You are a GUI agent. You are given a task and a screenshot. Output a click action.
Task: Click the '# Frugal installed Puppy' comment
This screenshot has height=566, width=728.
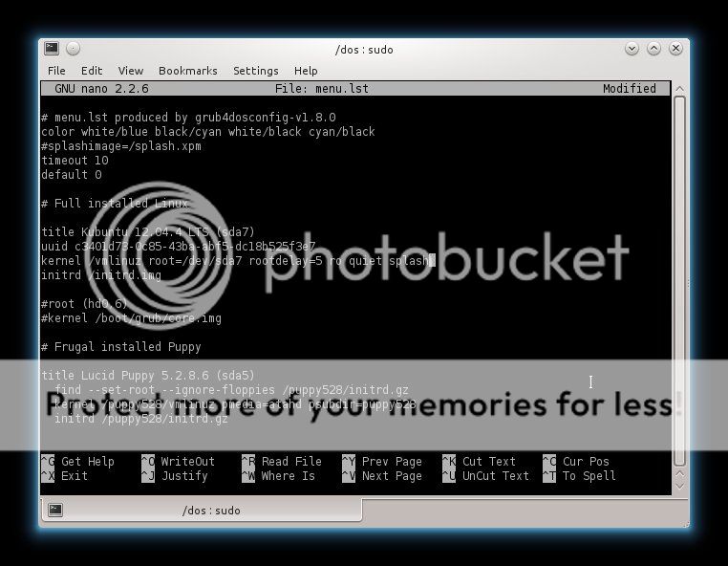tap(121, 347)
